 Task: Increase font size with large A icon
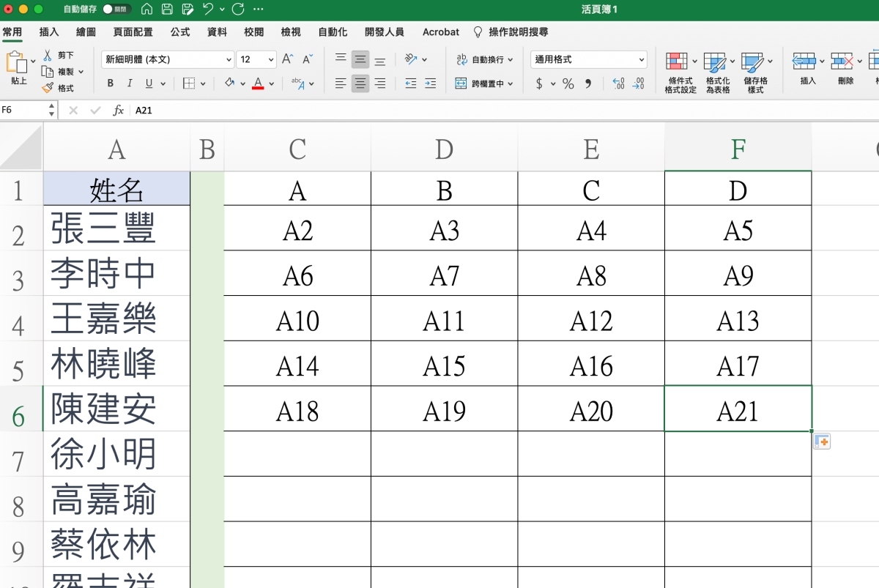[287, 59]
